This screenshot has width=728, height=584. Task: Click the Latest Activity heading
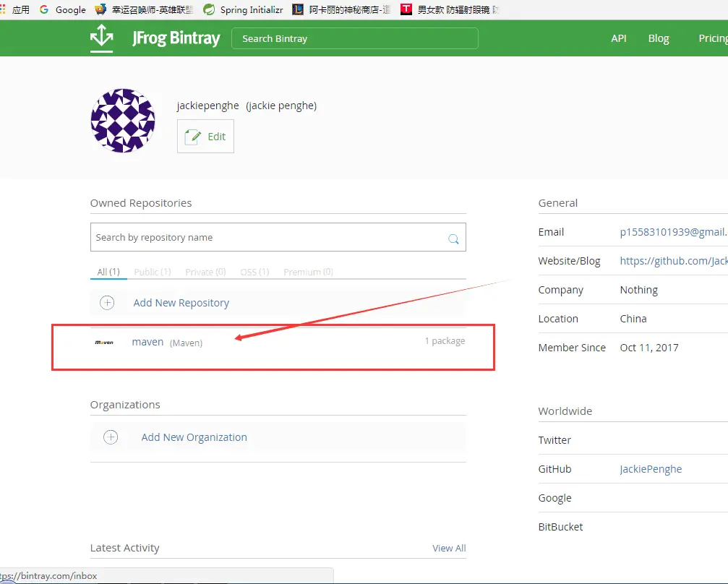124,549
